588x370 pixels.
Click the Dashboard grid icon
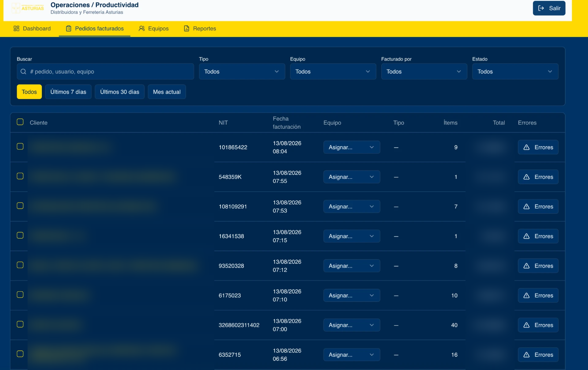coord(16,28)
